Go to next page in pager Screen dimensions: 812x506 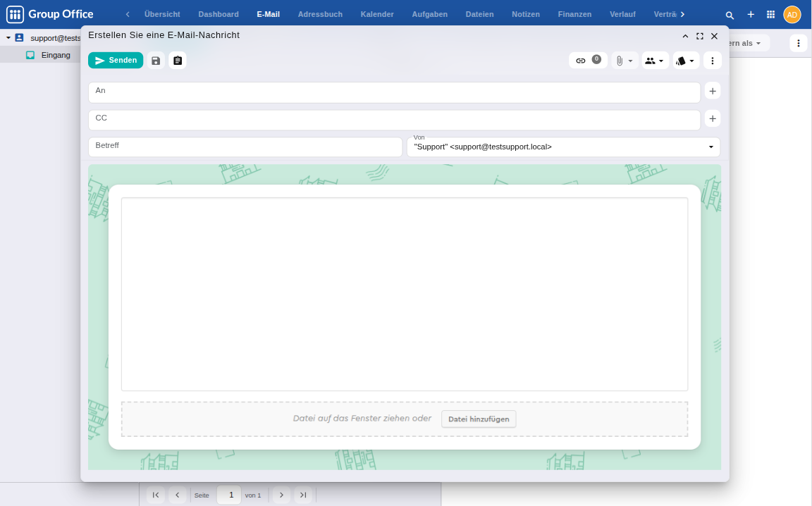[x=281, y=495]
